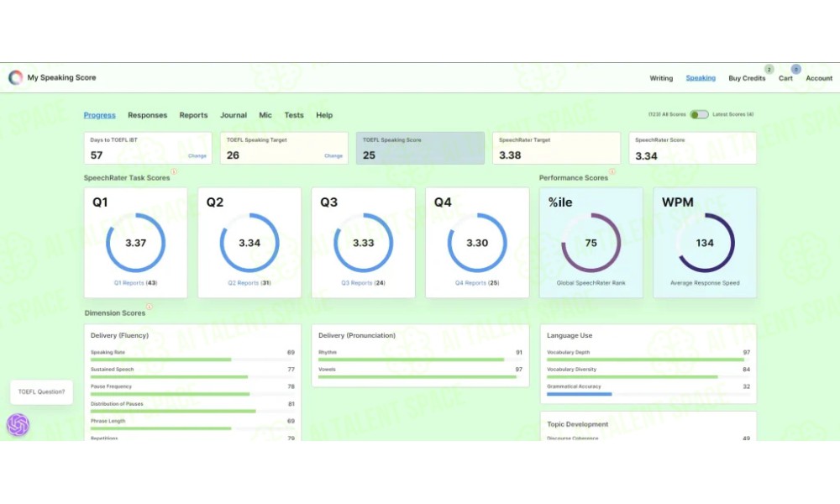Open the Tests tab
The height and width of the screenshot is (504, 840).
(x=293, y=115)
